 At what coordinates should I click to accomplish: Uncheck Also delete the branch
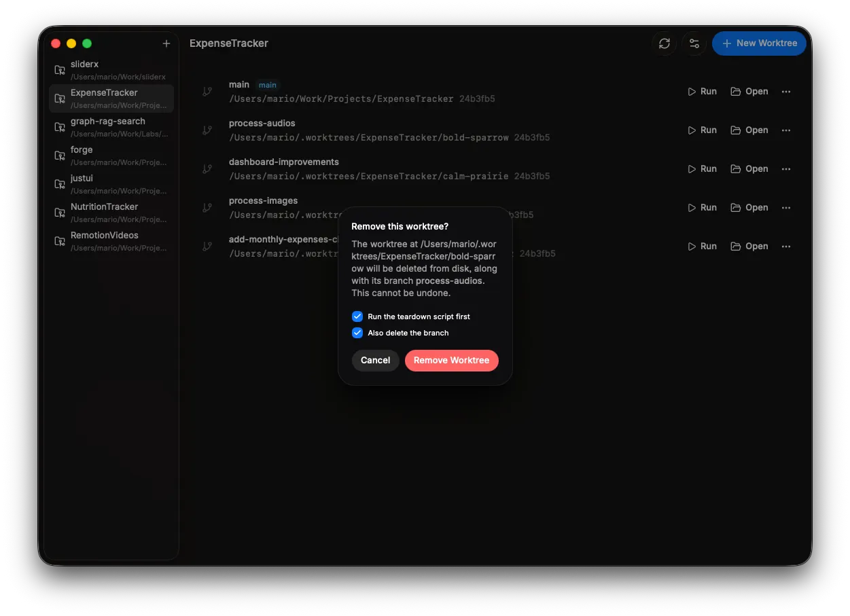tap(357, 333)
